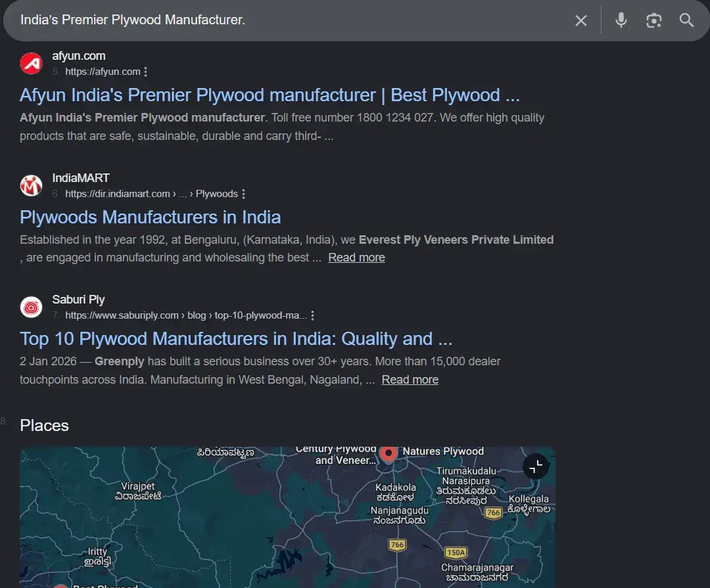Click Kollegala on the map
710x588 pixels.
click(529, 504)
